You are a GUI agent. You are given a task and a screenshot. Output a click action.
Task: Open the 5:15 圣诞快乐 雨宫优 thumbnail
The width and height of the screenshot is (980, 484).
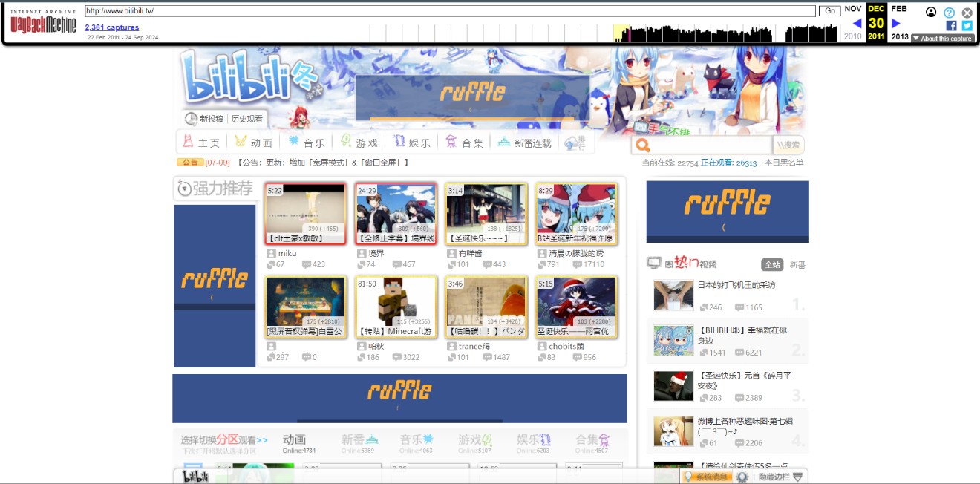pos(577,307)
